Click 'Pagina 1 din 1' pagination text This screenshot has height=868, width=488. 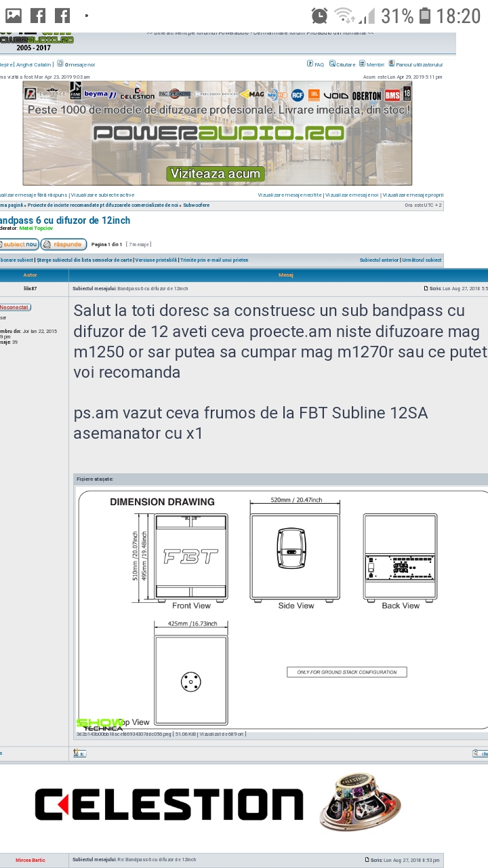pos(106,244)
